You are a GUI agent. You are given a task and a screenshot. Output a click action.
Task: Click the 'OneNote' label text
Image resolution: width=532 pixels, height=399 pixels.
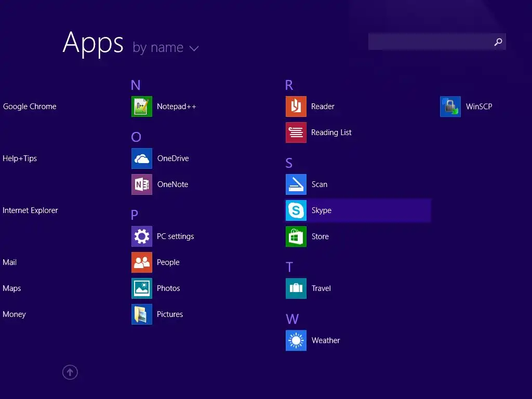pyautogui.click(x=172, y=184)
